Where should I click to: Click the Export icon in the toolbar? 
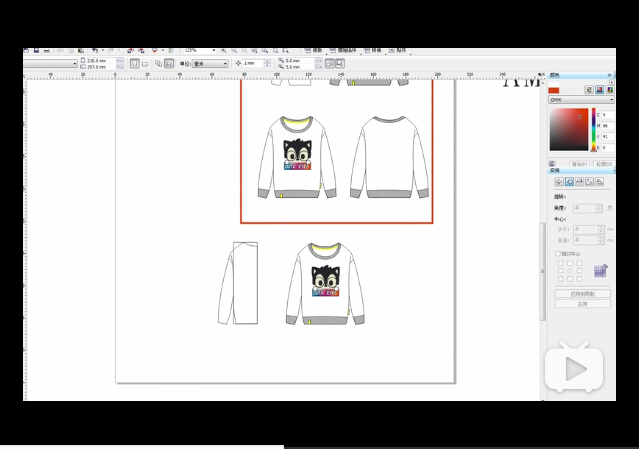click(141, 51)
